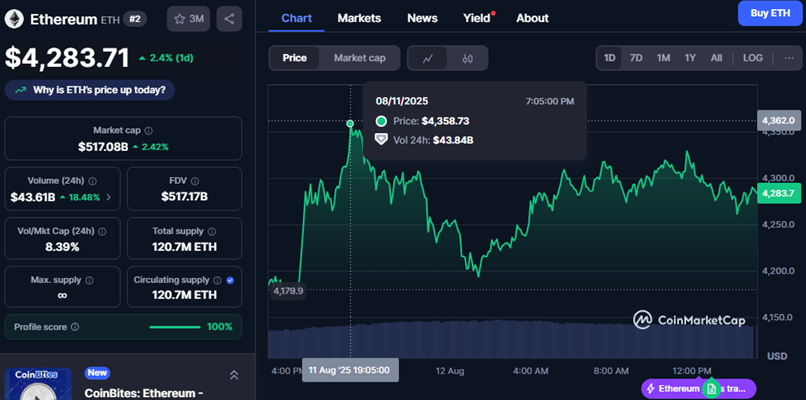Select the 1Y time range
This screenshot has height=400, width=806.
(690, 58)
